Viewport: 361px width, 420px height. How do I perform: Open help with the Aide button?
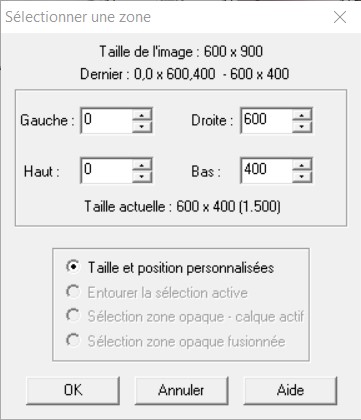pyautogui.click(x=290, y=390)
